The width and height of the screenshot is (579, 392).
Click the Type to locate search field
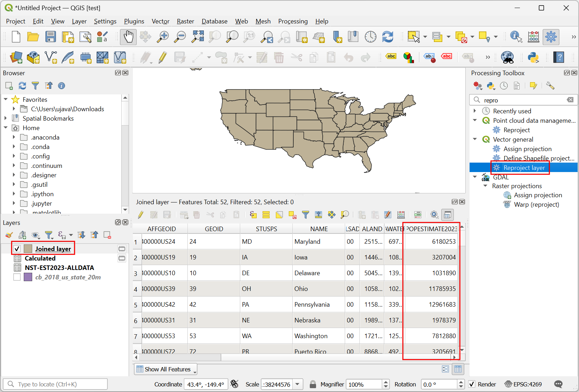coord(56,384)
